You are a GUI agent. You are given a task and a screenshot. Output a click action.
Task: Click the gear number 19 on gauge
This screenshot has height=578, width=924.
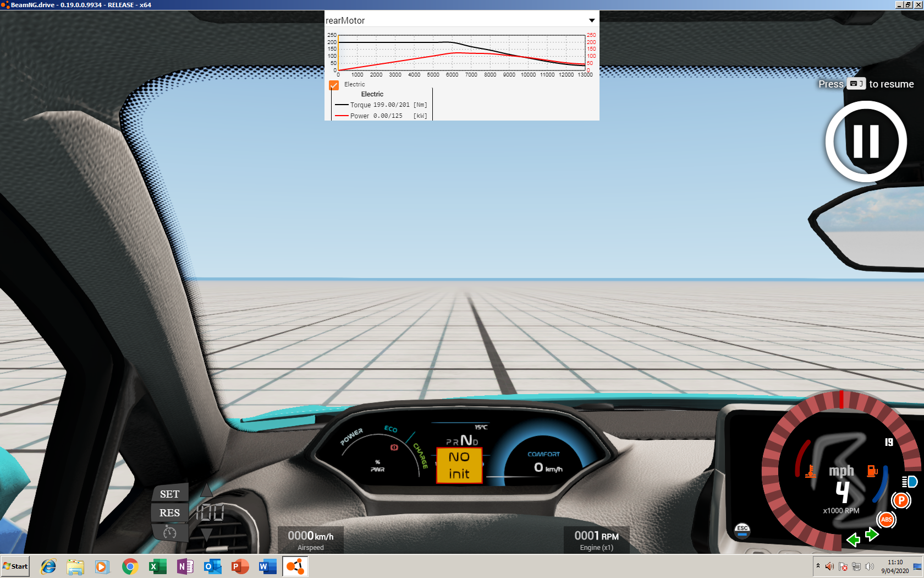coord(889,442)
